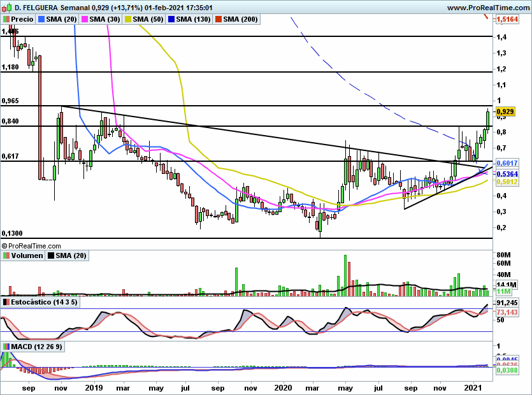Click the green 0,0308 MACD value label

(x=507, y=370)
